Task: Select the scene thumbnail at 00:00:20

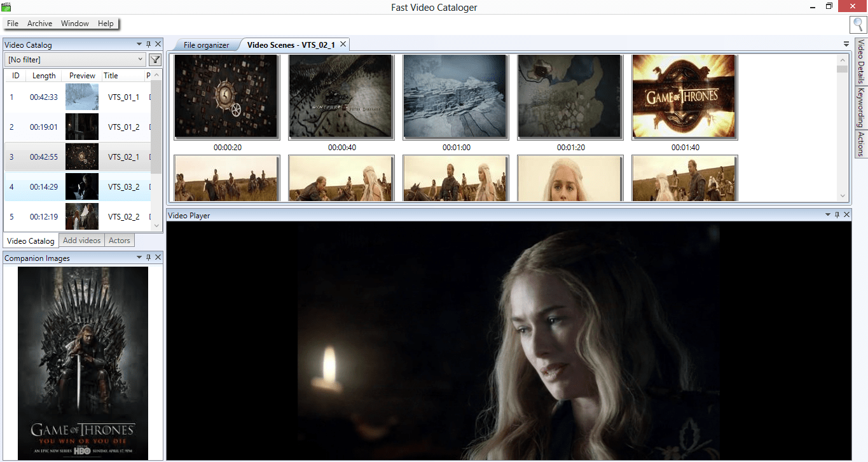Action: [227, 97]
